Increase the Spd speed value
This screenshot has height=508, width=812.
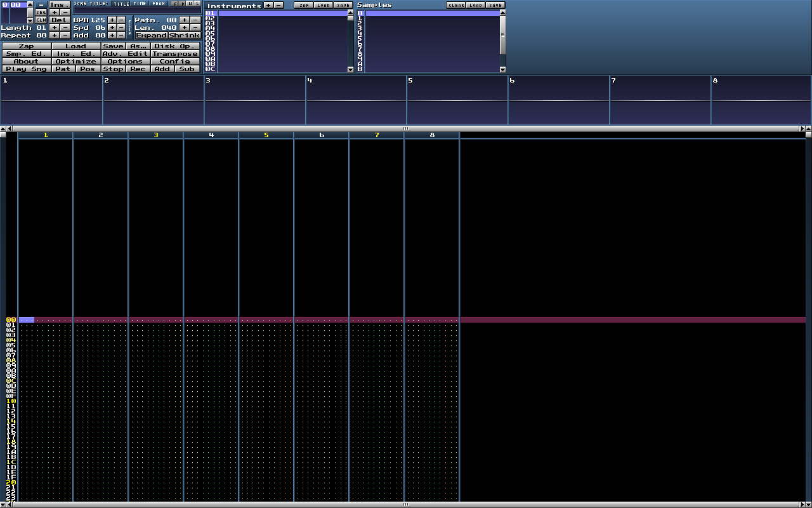[x=112, y=27]
